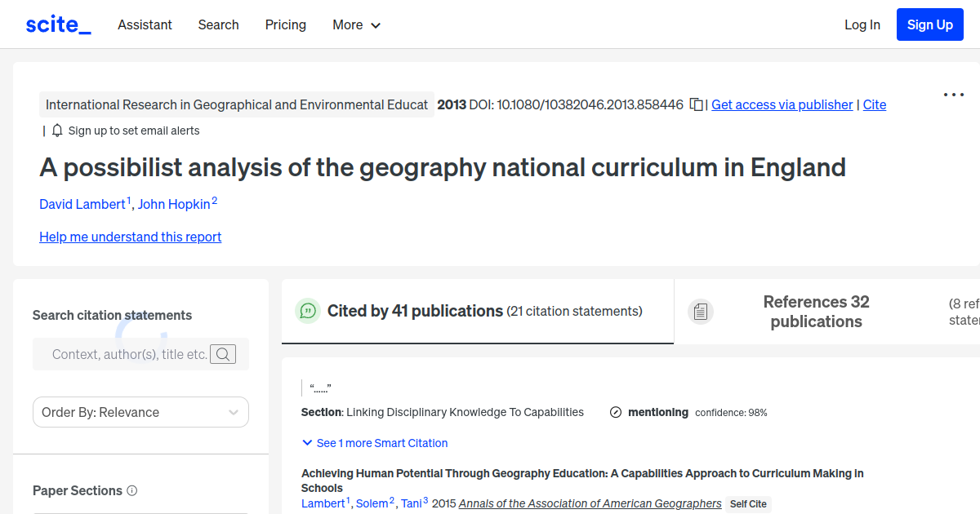Open the More navigation dropdown

[356, 25]
